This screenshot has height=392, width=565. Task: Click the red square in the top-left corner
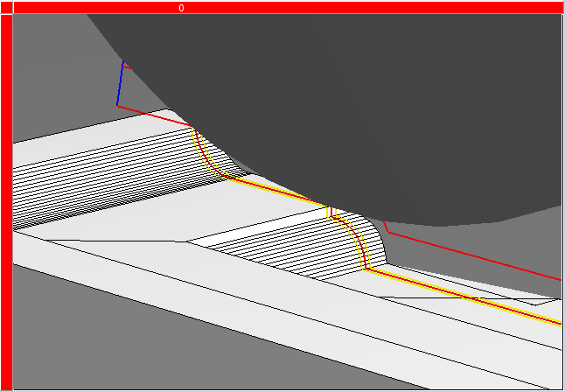6,7
